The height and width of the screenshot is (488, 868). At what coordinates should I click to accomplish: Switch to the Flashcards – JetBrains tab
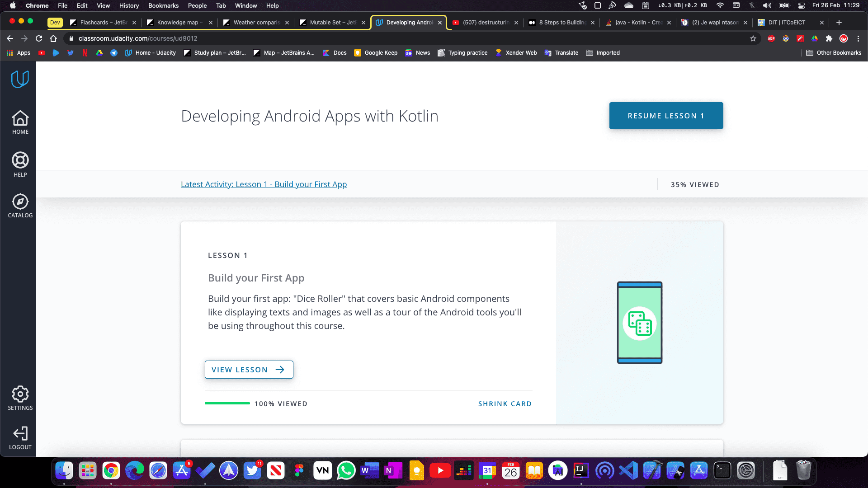click(103, 23)
